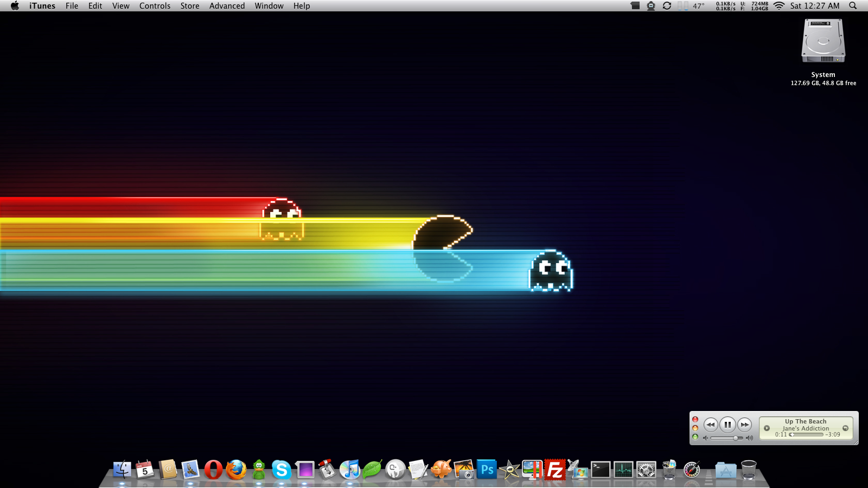Open iTunes from the dock
868x488 pixels.
pyautogui.click(x=350, y=470)
